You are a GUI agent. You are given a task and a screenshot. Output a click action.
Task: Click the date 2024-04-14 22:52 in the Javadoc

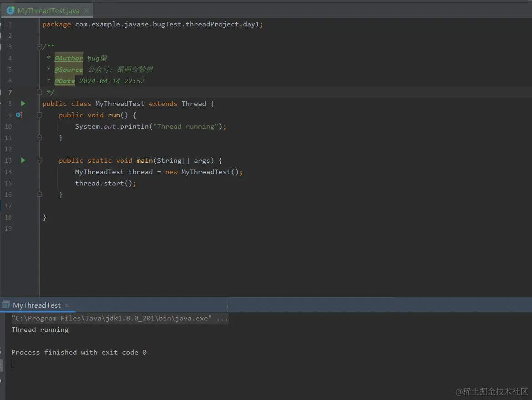coord(112,81)
